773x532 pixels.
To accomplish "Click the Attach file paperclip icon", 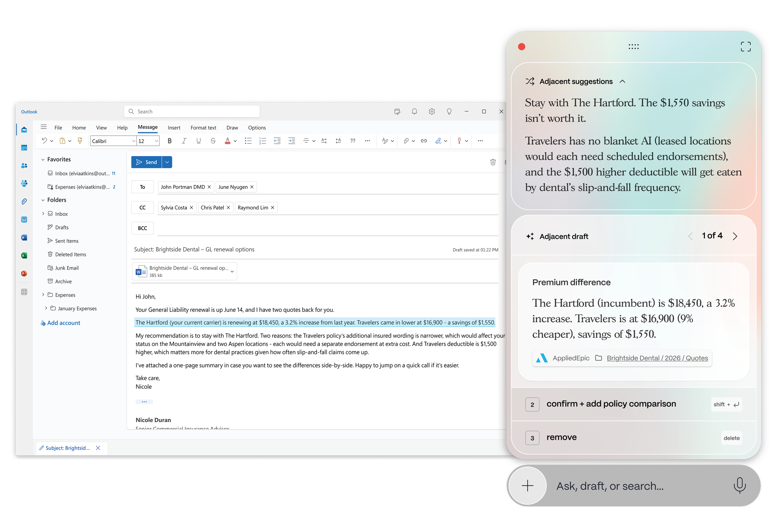I will [406, 141].
